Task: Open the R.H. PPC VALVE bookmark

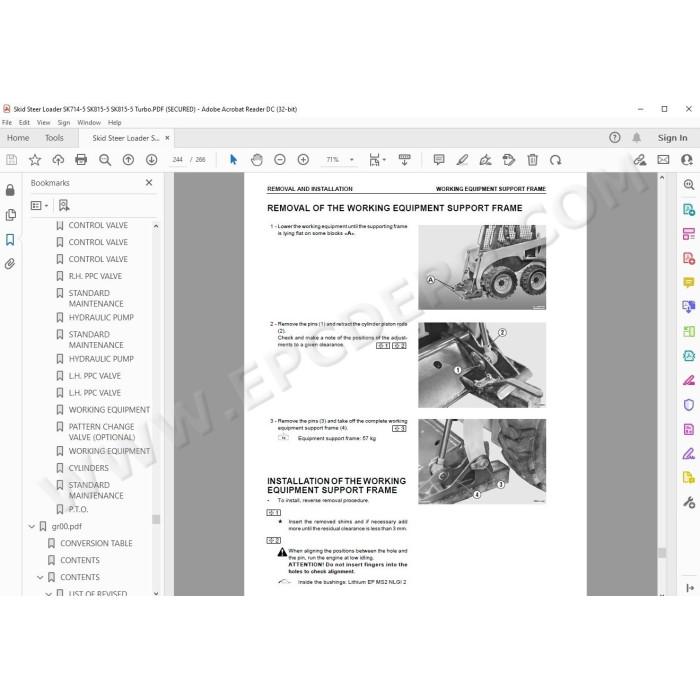Action: (x=95, y=276)
